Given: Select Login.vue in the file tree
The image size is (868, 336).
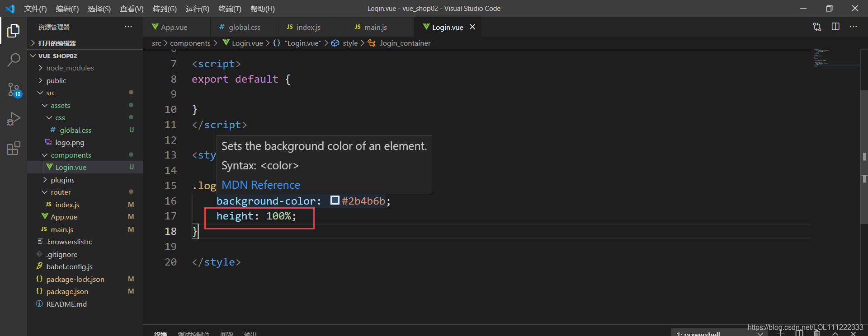Looking at the screenshot, I should pyautogui.click(x=85, y=167).
